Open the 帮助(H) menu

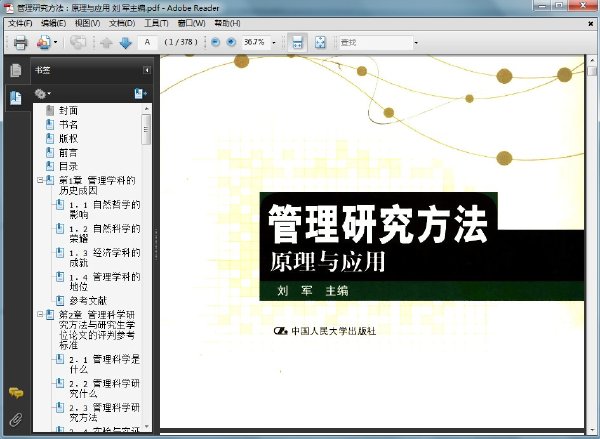[x=227, y=23]
